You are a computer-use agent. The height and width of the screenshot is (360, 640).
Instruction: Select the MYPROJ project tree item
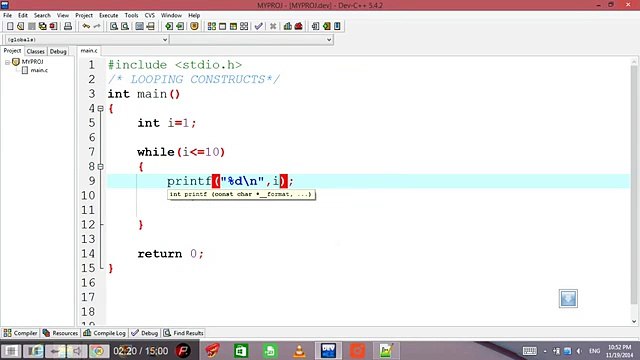click(x=32, y=62)
